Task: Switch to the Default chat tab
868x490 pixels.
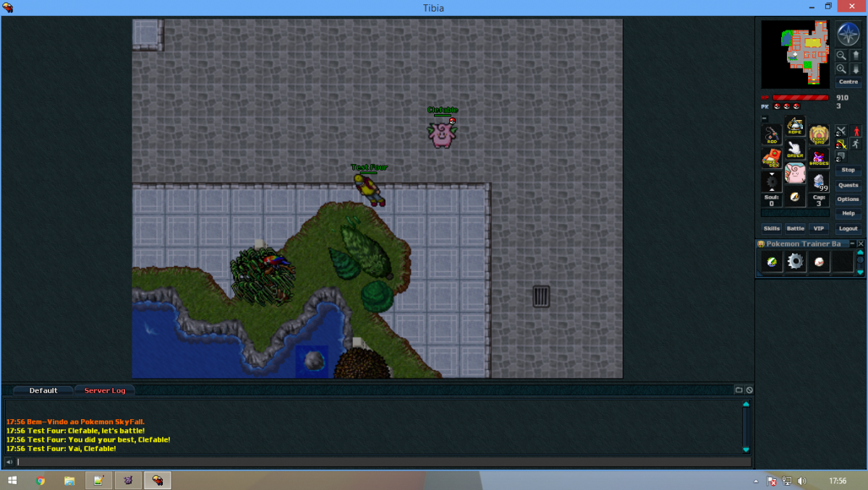Action: tap(43, 390)
